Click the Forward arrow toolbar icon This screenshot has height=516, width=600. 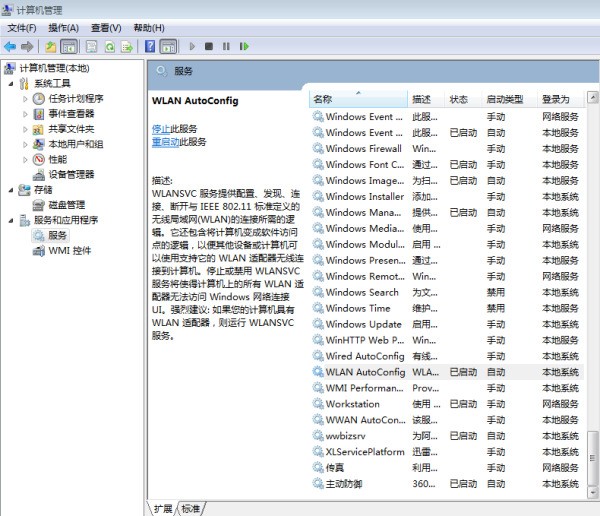[27, 47]
